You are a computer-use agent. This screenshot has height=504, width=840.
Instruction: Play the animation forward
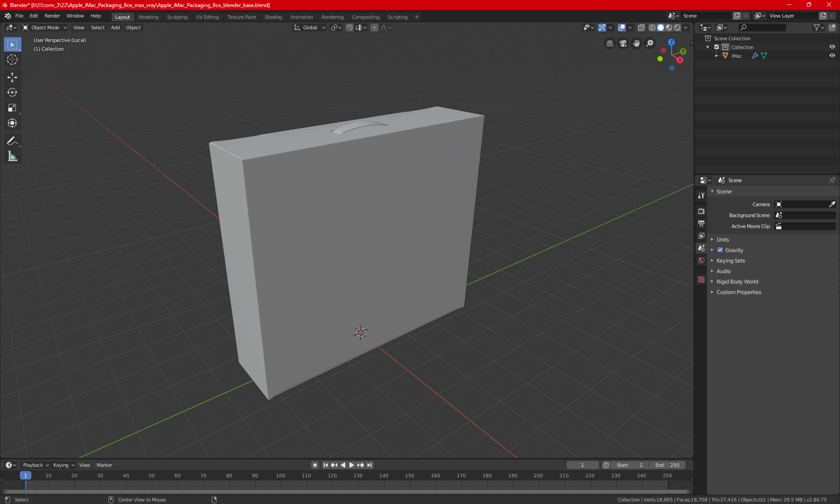pos(351,465)
